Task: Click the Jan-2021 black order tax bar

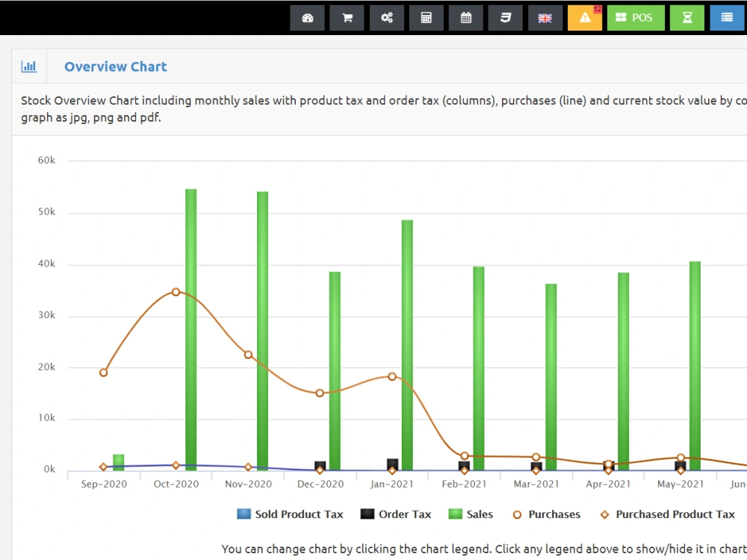Action: coord(393,464)
